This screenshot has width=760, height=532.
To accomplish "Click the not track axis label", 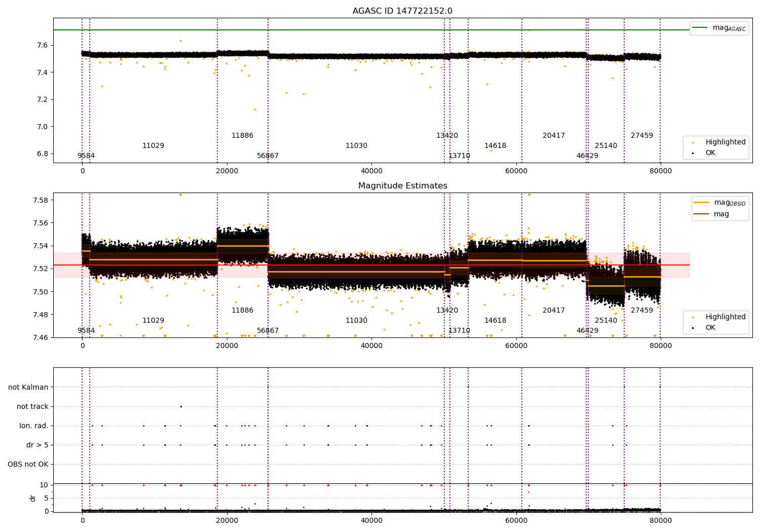I will (x=32, y=406).
